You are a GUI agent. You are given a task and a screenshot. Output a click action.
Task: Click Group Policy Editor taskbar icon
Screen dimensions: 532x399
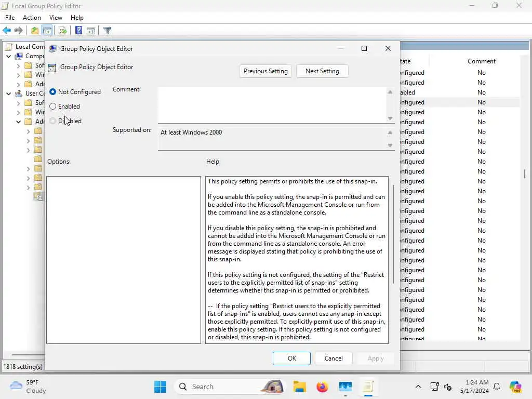pyautogui.click(x=368, y=387)
